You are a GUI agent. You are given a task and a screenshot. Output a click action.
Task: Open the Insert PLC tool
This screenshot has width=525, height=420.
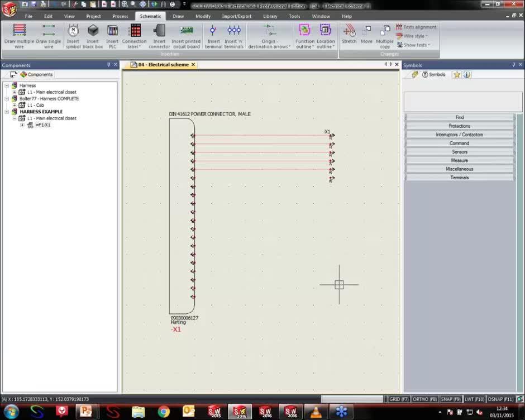pos(112,35)
